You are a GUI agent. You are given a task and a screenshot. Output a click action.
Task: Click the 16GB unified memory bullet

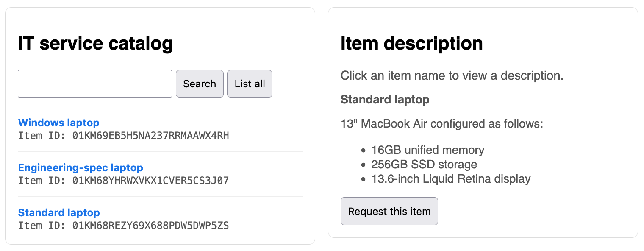[x=427, y=150]
